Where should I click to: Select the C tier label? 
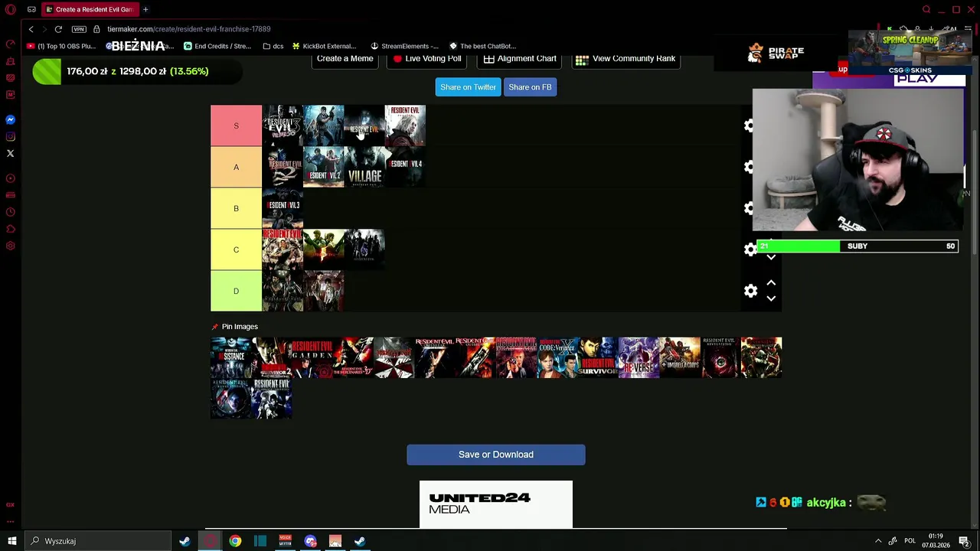coord(236,249)
